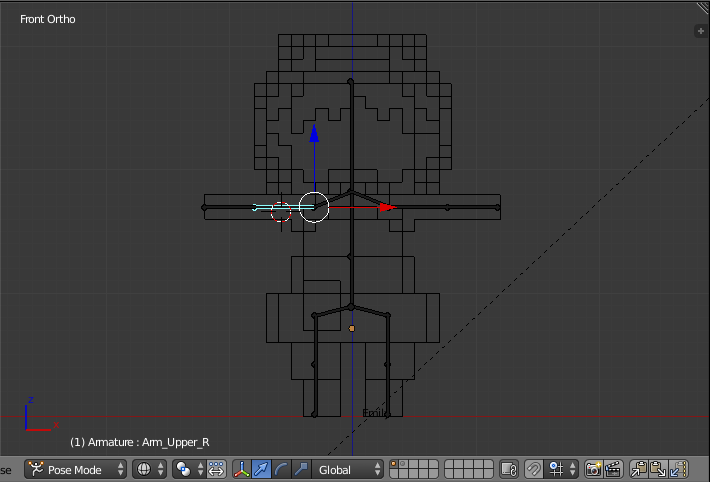Click the paste pose clipboard icon
Viewport: 710px width, 482px height.
click(658, 469)
